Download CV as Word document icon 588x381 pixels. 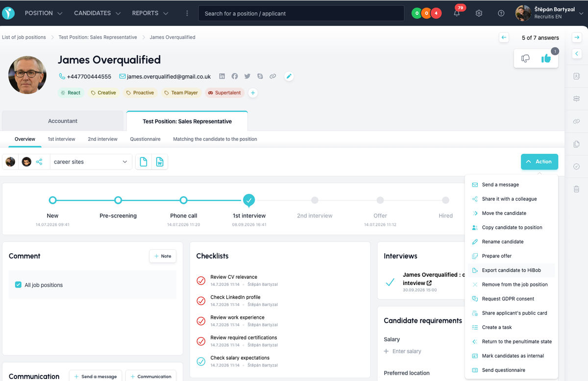[x=160, y=162]
